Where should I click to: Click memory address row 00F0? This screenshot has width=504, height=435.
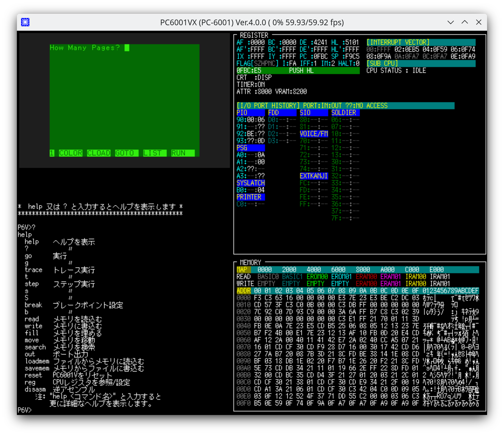(358, 403)
